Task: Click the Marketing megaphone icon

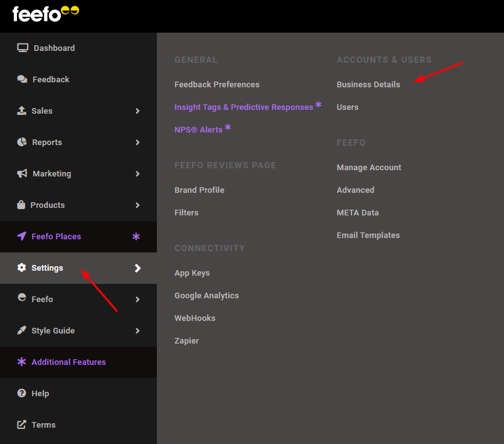Action: tap(22, 173)
